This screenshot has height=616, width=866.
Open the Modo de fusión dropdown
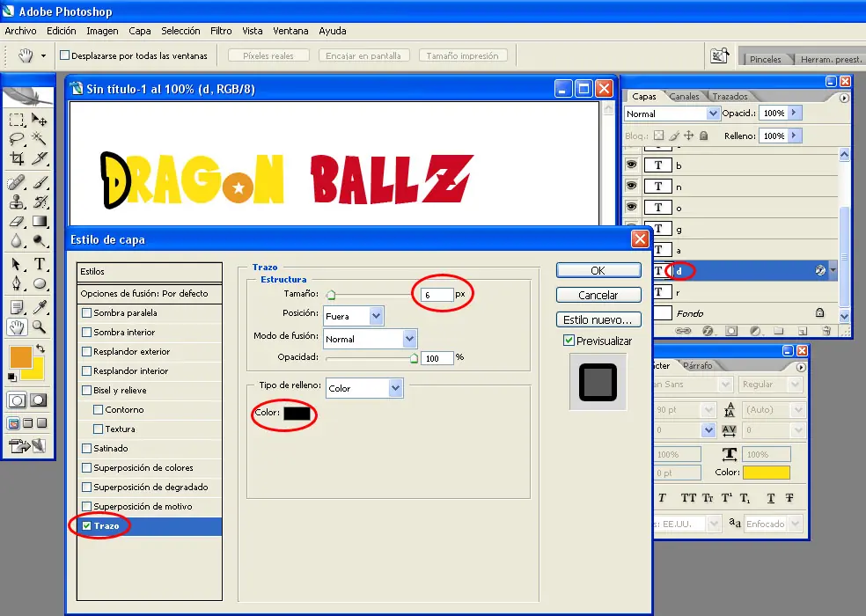(x=409, y=339)
